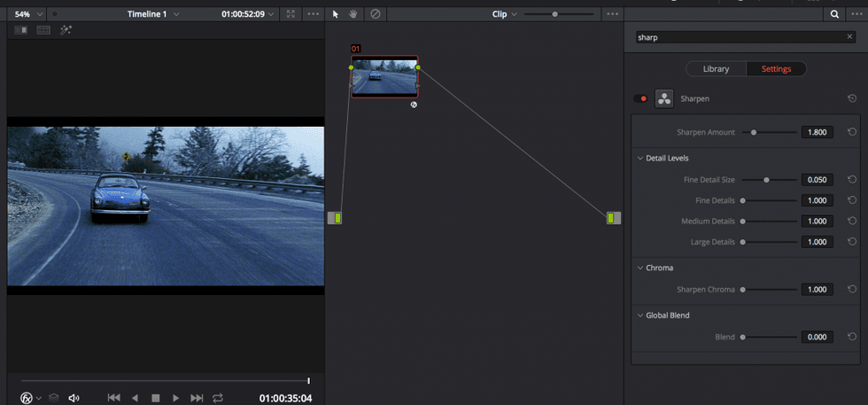Image resolution: width=868 pixels, height=405 pixels.
Task: Reset the whole Sharpen effect
Action: 852,98
